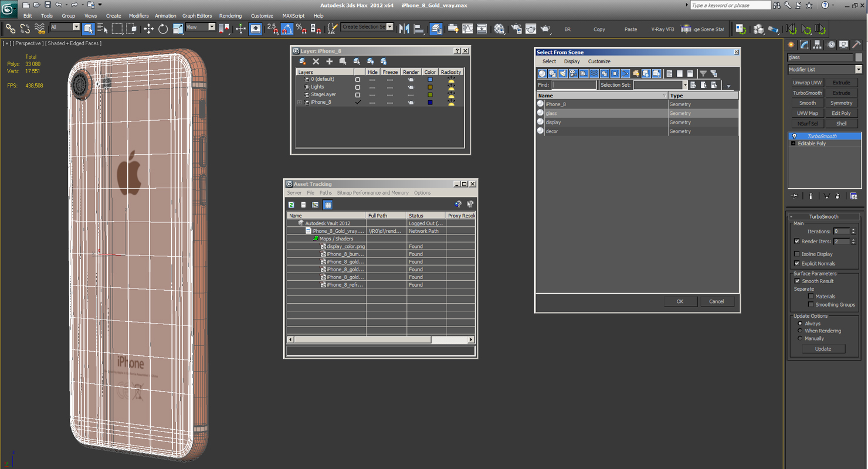Select the Always update option
This screenshot has width=868, height=469.
pyautogui.click(x=799, y=324)
